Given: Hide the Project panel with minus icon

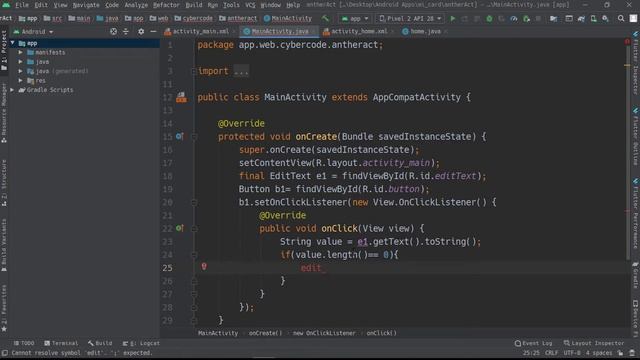Looking at the screenshot, I should pyautogui.click(x=153, y=31).
